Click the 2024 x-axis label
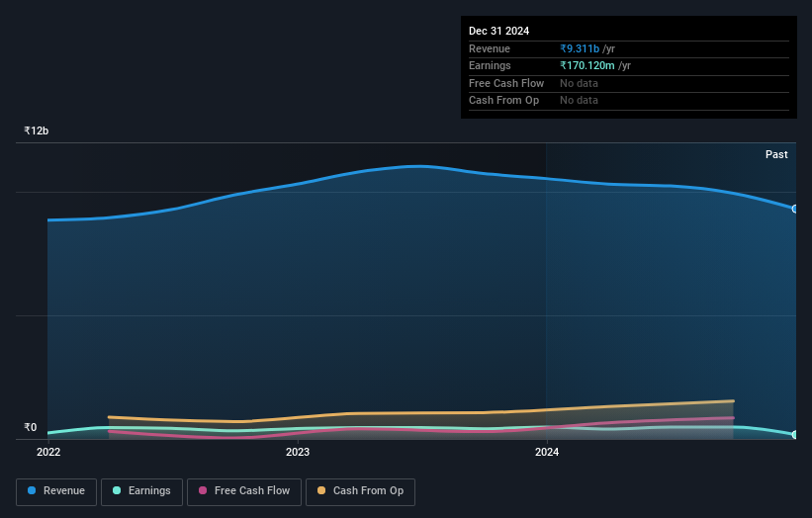 [547, 453]
